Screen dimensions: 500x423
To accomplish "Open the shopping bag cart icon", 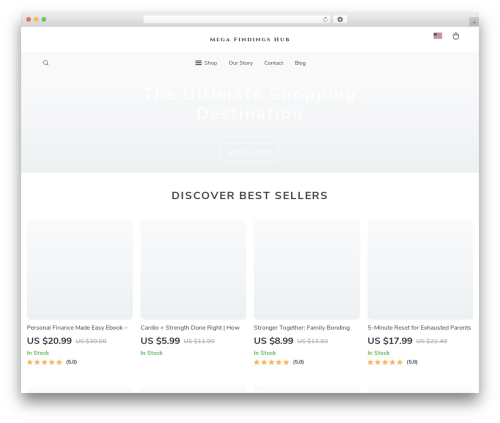I will click(456, 36).
